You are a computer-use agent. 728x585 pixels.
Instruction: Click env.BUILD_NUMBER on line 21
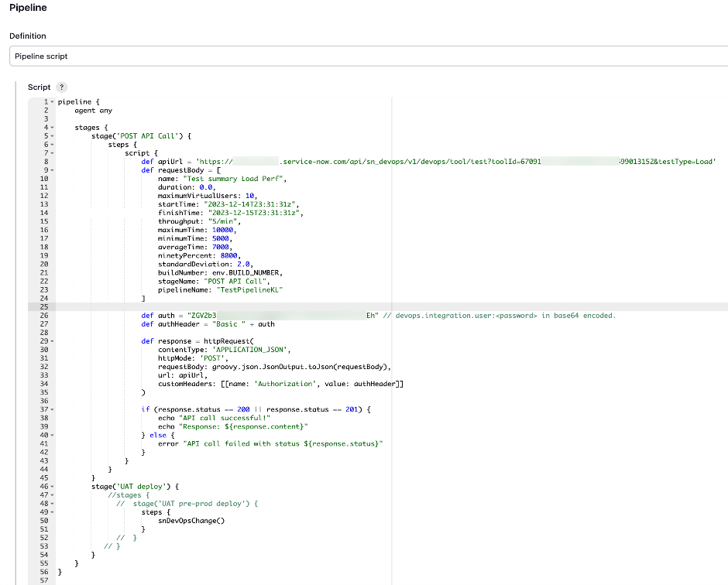click(x=246, y=273)
